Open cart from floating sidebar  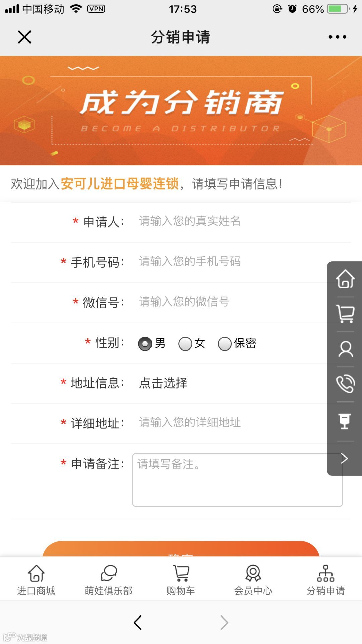(x=345, y=314)
